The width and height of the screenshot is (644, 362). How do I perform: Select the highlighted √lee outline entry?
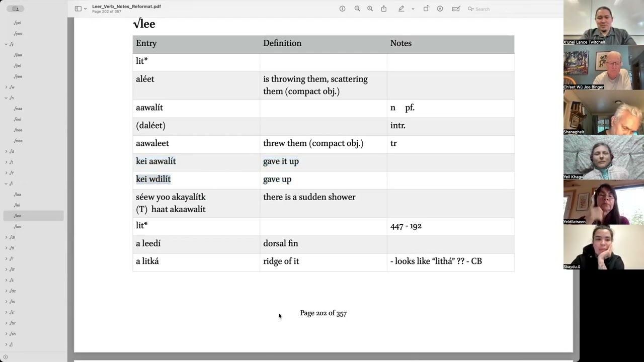(x=33, y=216)
